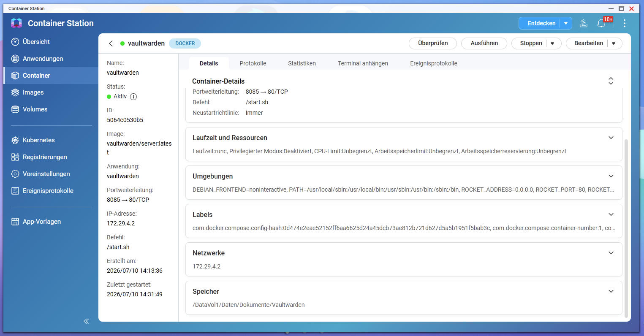
Task: Click the sidebar Ereignisprotokolle log icon
Action: [x=15, y=191]
